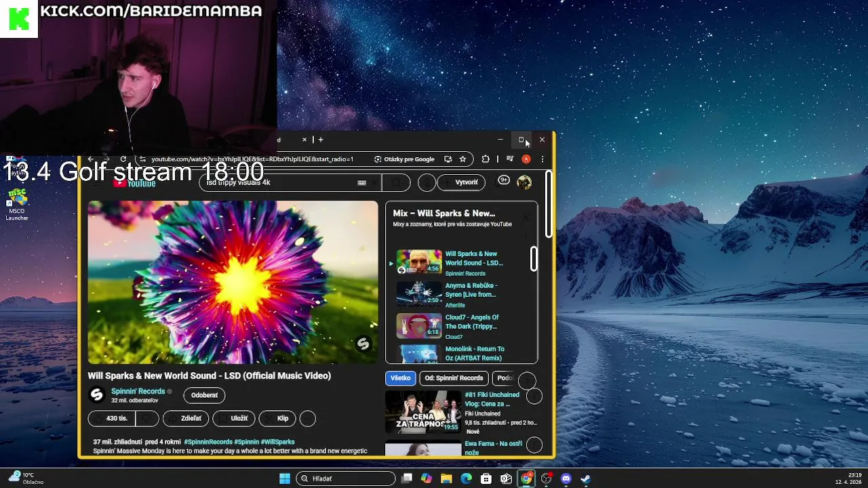
Task: Select the partially visible Podo... chip
Action: point(505,378)
